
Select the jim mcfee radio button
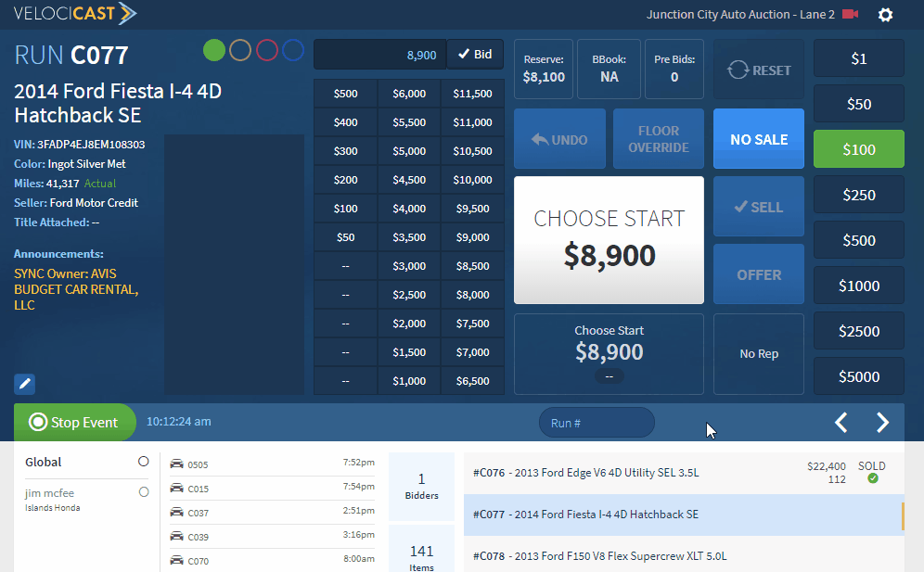[143, 492]
